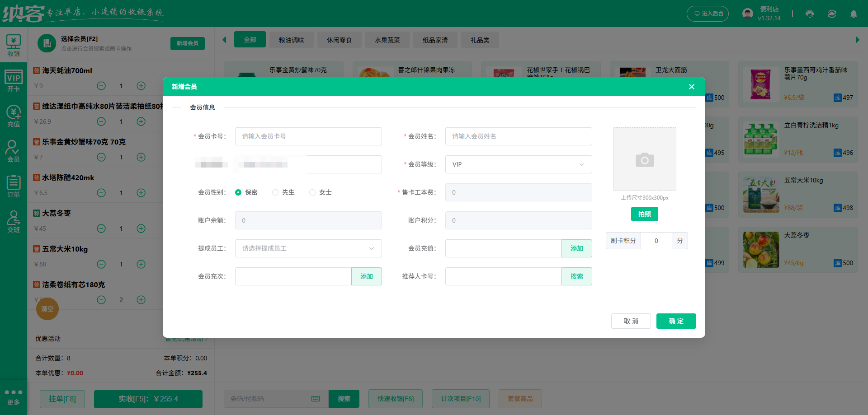This screenshot has height=415, width=868.
Task: Select the 保密 gender radio button
Action: click(x=239, y=192)
